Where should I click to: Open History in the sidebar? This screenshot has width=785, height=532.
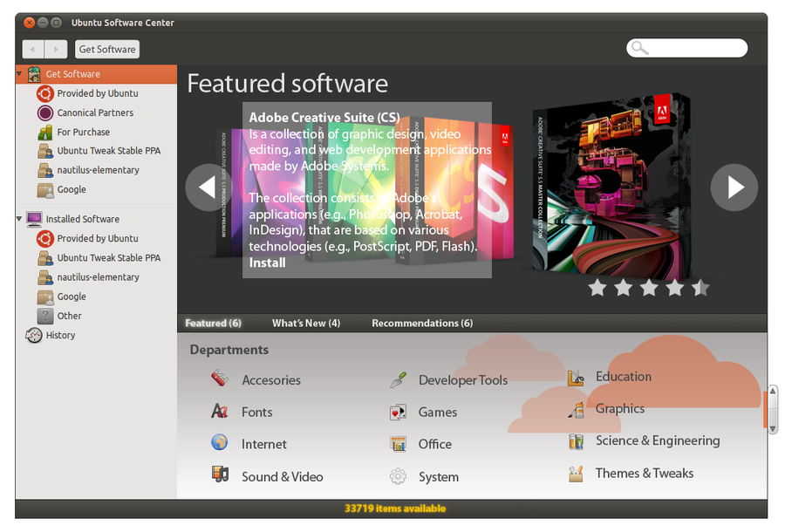tap(60, 335)
